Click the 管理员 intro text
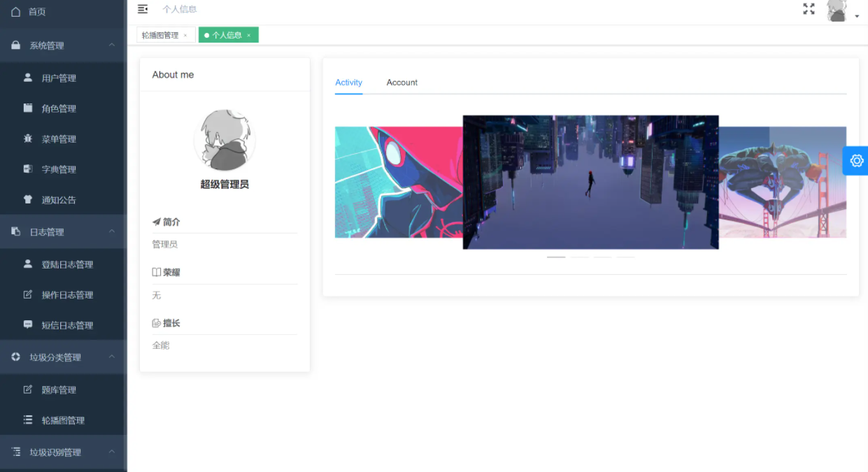Viewport: 868px width, 472px height. click(x=165, y=244)
